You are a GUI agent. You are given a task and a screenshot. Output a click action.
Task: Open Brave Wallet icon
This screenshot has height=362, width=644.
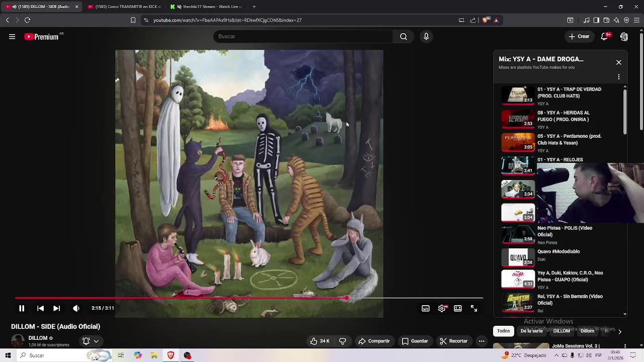606,20
